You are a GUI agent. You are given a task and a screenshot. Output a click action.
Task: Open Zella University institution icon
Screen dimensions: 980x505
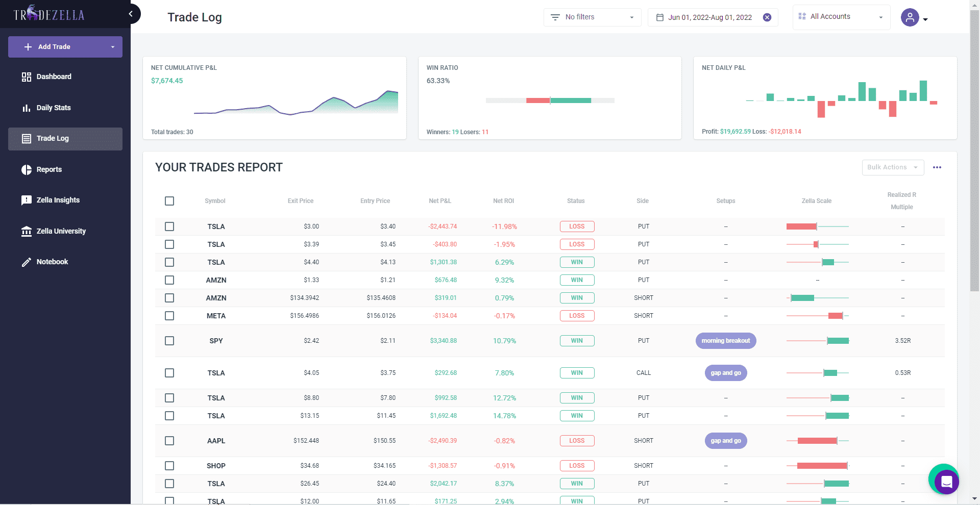27,232
